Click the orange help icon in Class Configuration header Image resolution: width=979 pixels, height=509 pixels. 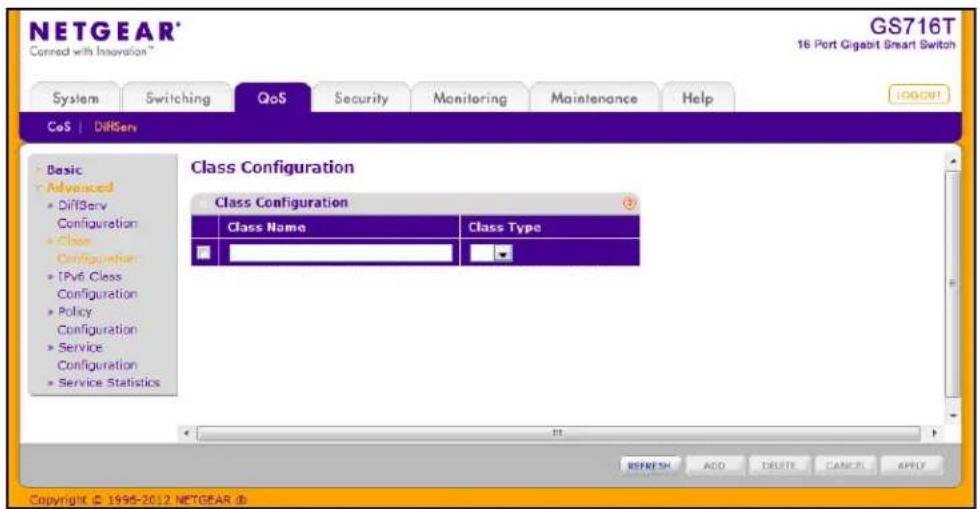click(629, 203)
